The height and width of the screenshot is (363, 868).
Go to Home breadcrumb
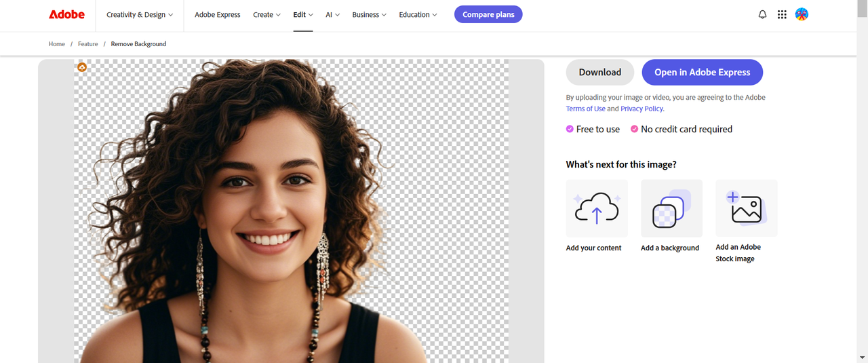57,44
